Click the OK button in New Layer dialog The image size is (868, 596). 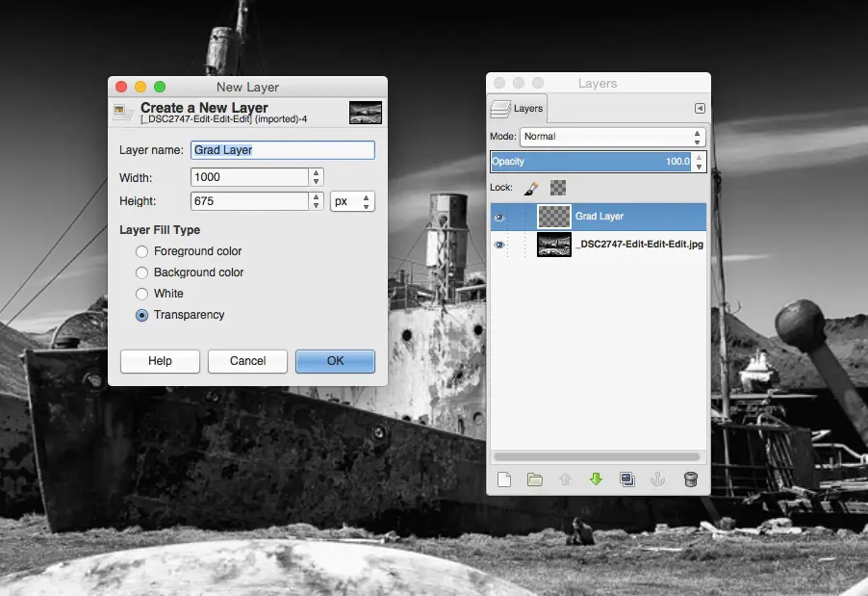tap(335, 361)
